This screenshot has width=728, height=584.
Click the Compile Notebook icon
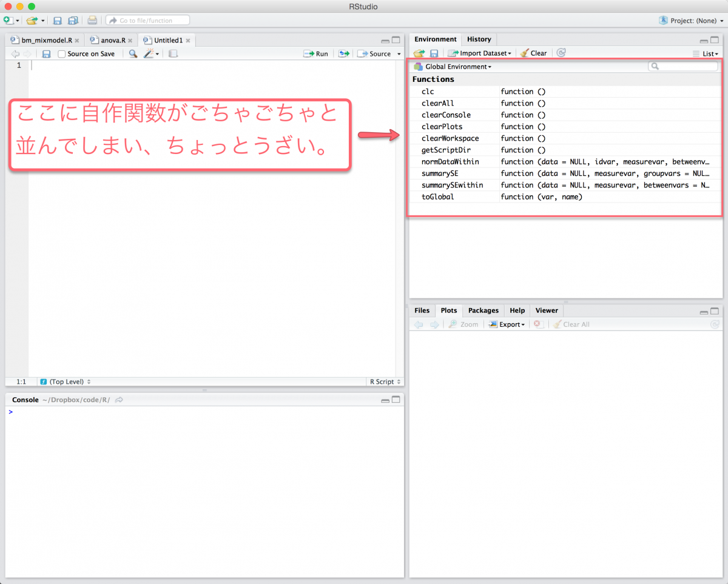coord(173,54)
